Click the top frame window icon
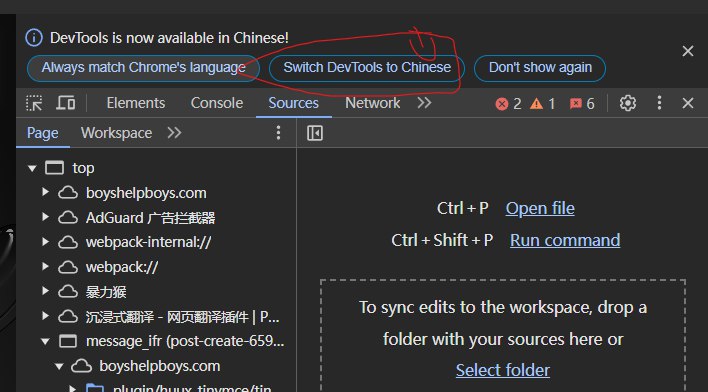708x392 pixels. click(x=54, y=168)
